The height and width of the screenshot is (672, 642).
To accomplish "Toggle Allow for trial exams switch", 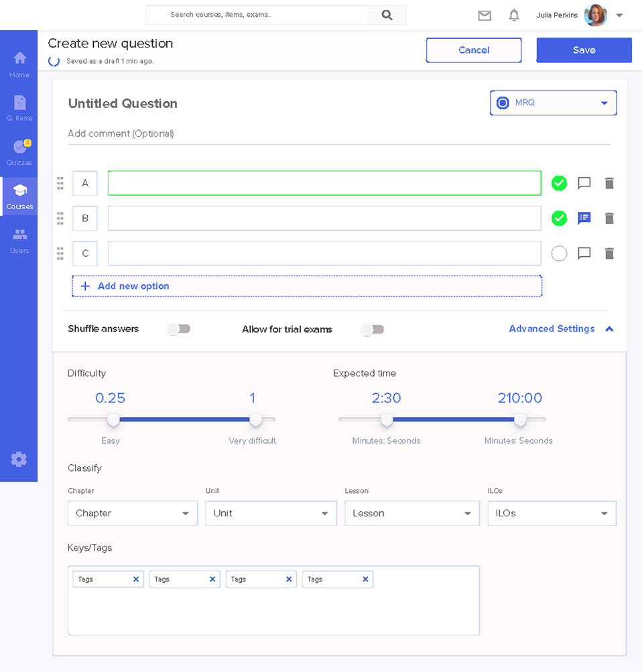I will tap(372, 329).
